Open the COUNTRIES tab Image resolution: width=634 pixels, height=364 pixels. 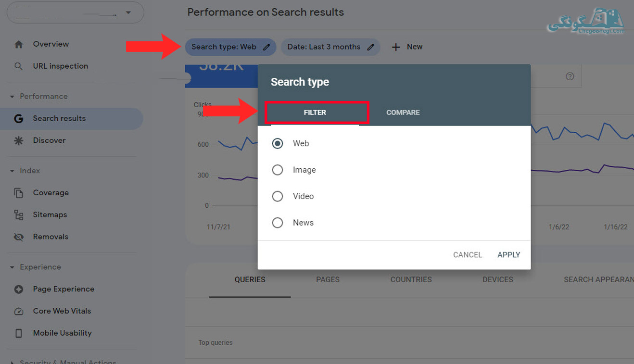pos(411,280)
